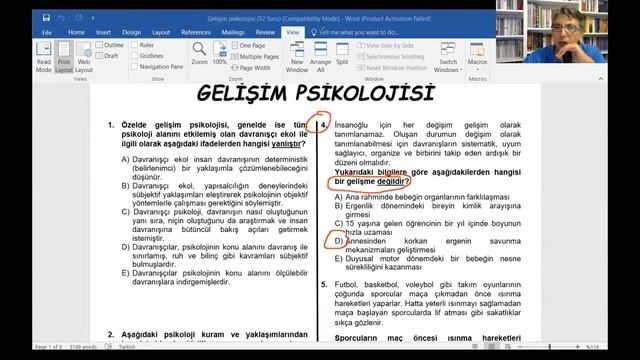The width and height of the screenshot is (640, 360).
Task: Select the View tab
Action: click(x=293, y=32)
